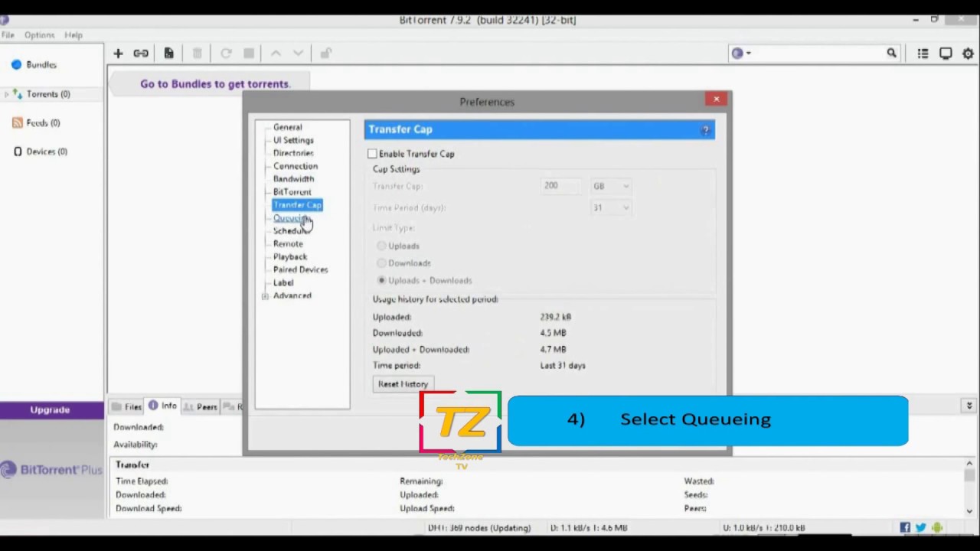Click Move Down Queue arrow icon
The width and height of the screenshot is (980, 551).
[x=298, y=54]
